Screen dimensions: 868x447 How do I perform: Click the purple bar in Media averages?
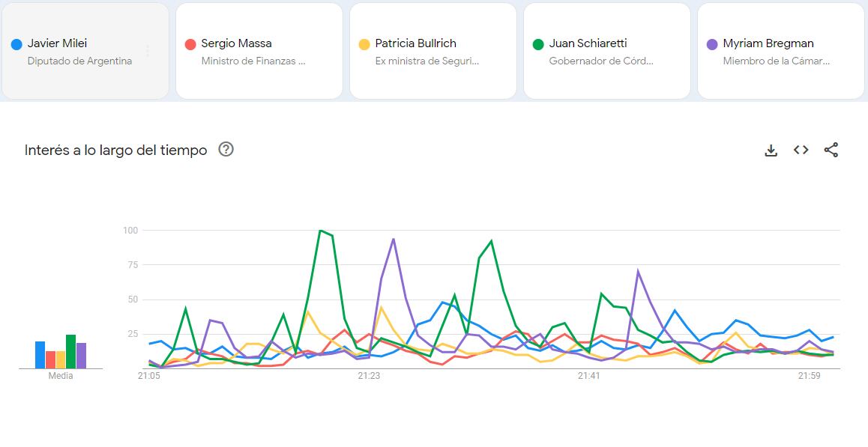click(x=81, y=356)
